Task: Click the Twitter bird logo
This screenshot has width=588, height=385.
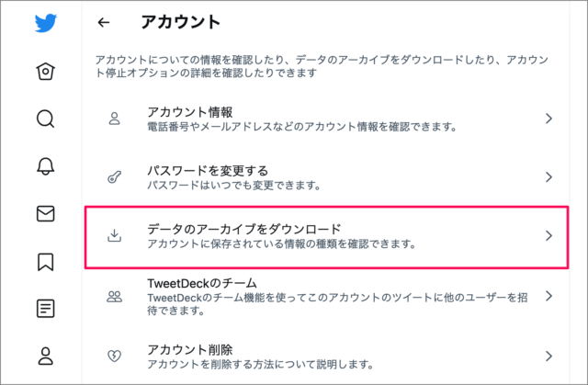Action: pyautogui.click(x=46, y=22)
